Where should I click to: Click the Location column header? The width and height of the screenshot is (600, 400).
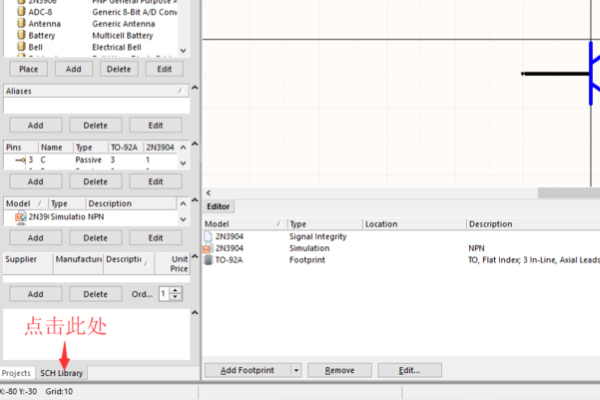click(x=414, y=224)
